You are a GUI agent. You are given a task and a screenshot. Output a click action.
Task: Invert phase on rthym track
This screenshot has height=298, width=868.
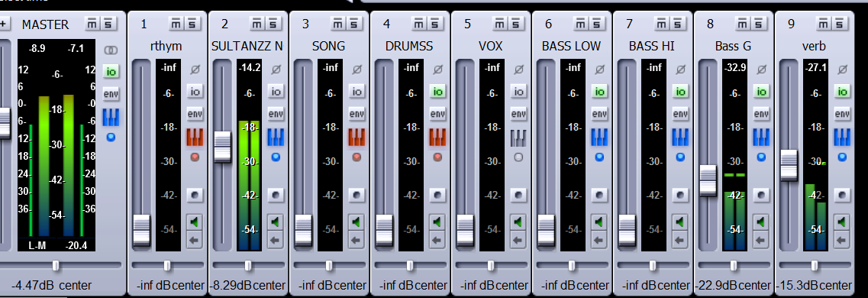(x=195, y=70)
